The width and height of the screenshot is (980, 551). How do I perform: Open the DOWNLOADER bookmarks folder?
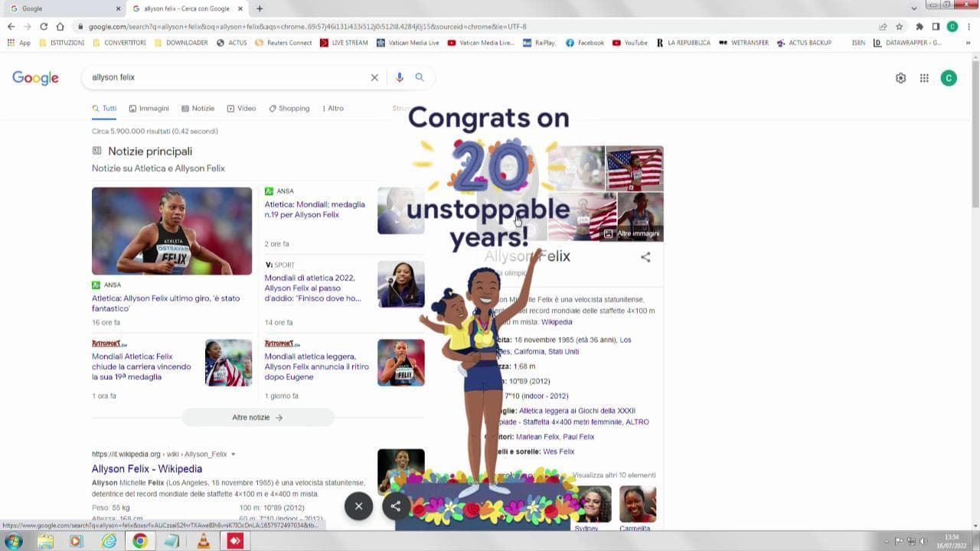click(181, 43)
